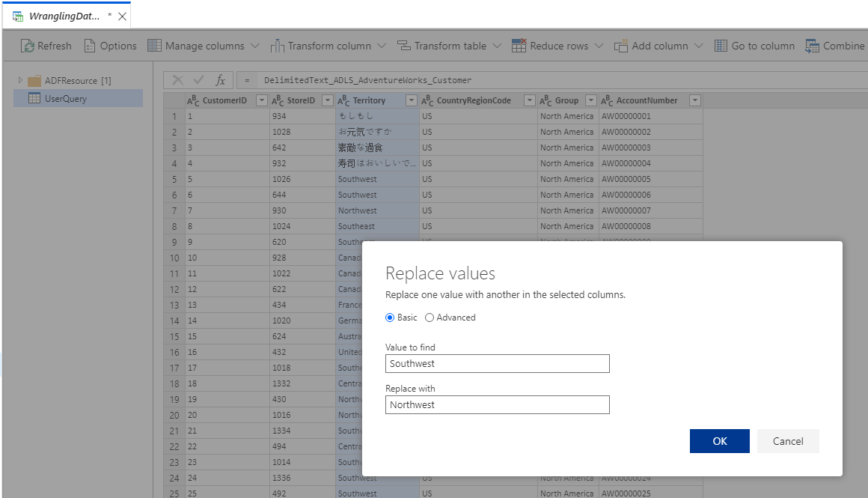This screenshot has width=868, height=498.
Task: Expand the Transform table dropdown arrow
Action: [497, 46]
